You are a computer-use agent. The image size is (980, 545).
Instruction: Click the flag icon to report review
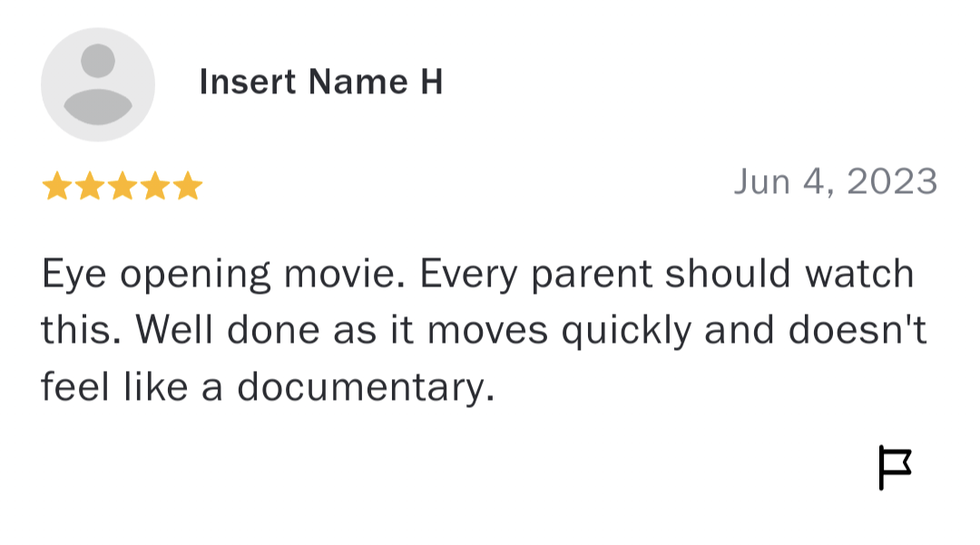(894, 468)
